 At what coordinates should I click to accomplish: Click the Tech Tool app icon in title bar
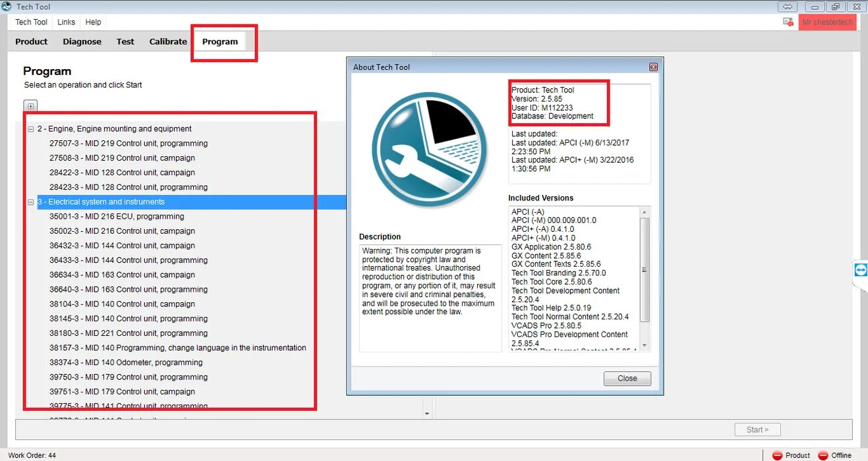7,6
